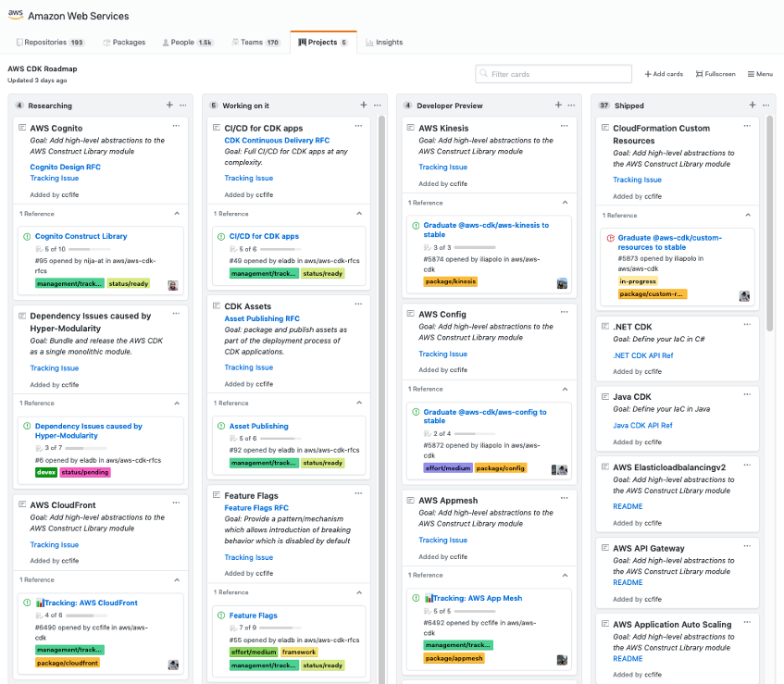The width and height of the screenshot is (784, 684).
Task: Open AWS CloudFront card options menu
Action: click(x=176, y=503)
